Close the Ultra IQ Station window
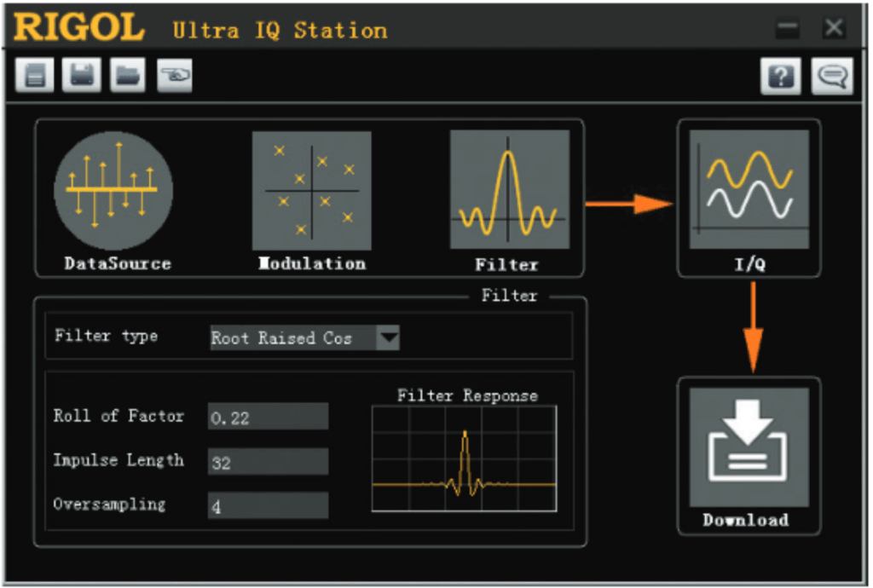 pyautogui.click(x=833, y=29)
